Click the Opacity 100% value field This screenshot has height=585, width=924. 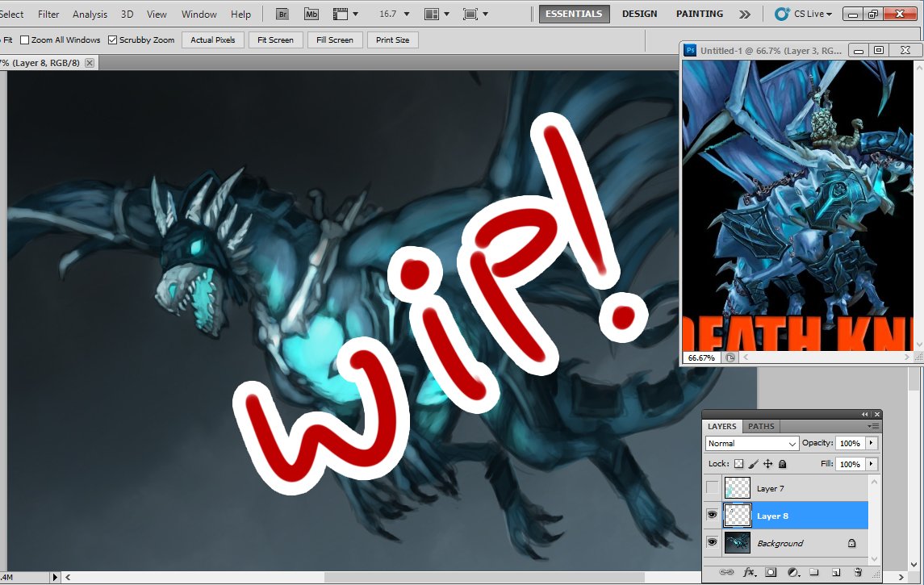click(x=850, y=443)
